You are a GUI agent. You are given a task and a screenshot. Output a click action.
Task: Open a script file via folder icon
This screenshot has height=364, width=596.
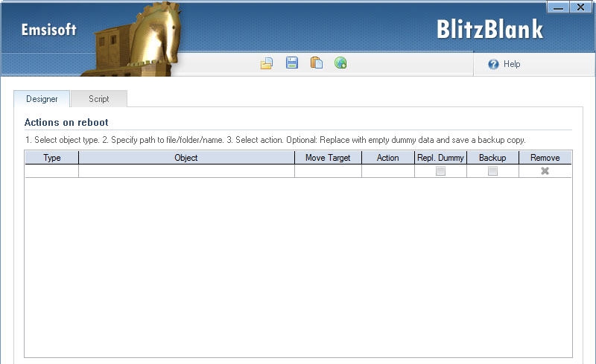click(267, 63)
